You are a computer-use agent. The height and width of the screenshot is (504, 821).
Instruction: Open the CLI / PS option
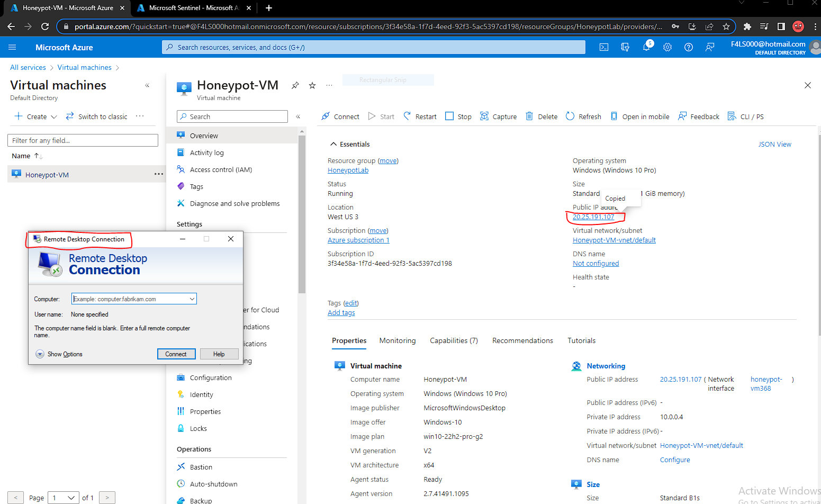click(746, 116)
